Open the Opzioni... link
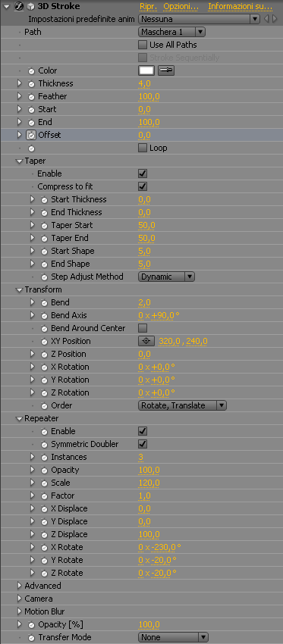The height and width of the screenshot is (644, 283). click(x=181, y=6)
